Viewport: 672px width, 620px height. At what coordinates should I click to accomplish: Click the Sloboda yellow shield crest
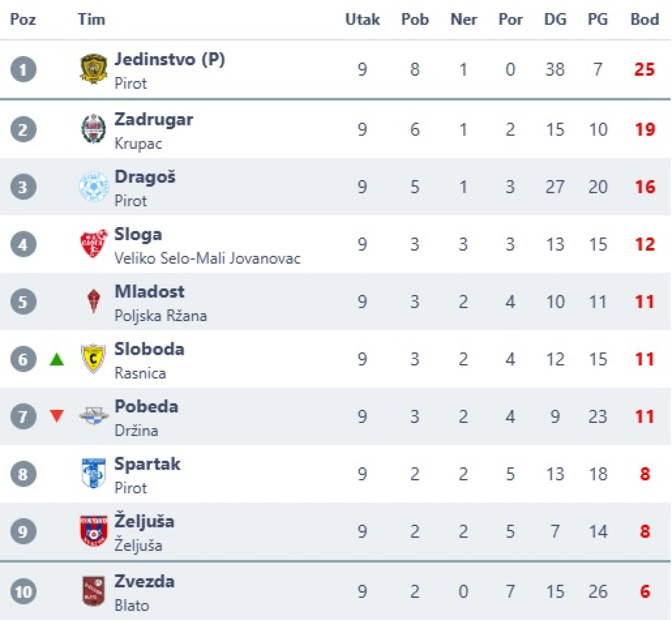(x=93, y=359)
